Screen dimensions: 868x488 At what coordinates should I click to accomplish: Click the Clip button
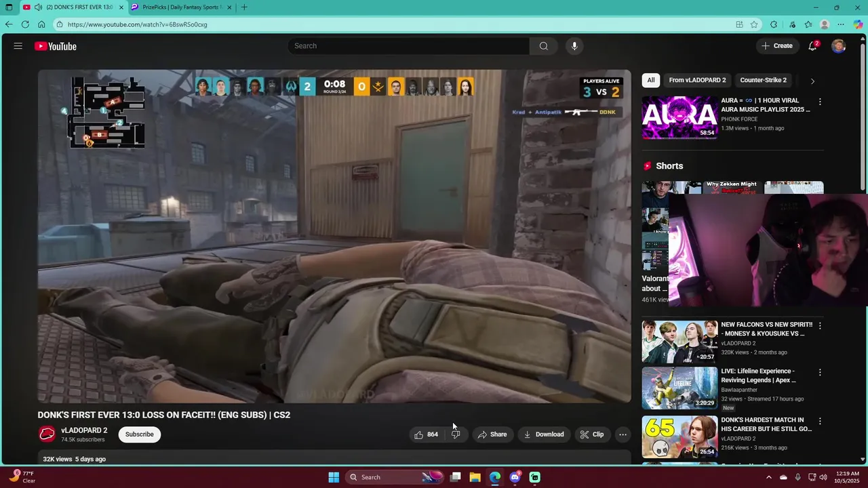click(592, 434)
